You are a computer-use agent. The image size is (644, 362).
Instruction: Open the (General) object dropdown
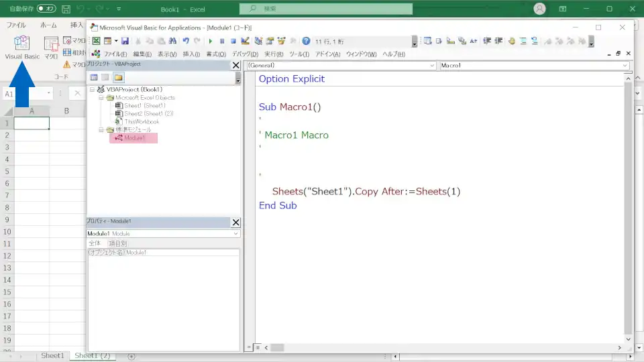tap(432, 66)
